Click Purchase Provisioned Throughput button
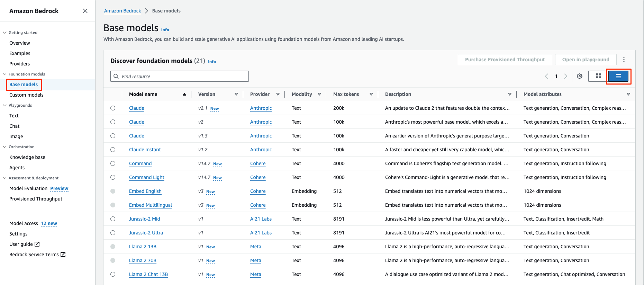Viewport: 644px width, 285px height. [505, 60]
